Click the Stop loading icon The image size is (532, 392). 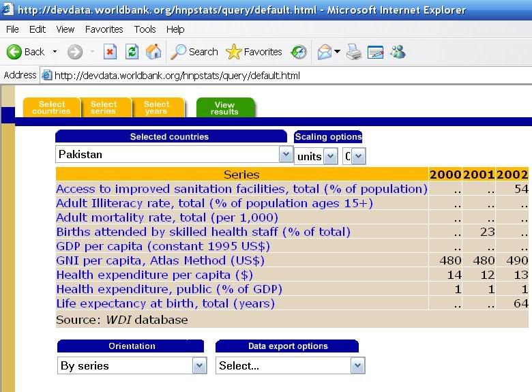(110, 52)
